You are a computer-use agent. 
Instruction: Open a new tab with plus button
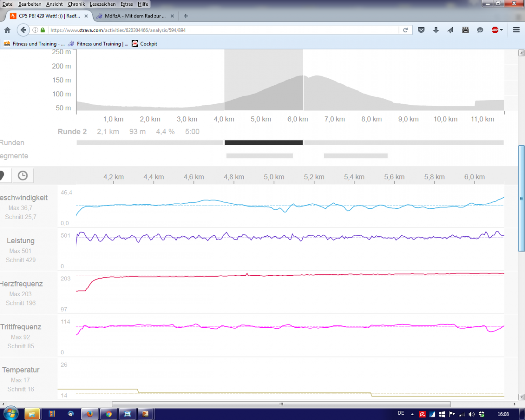coord(185,16)
